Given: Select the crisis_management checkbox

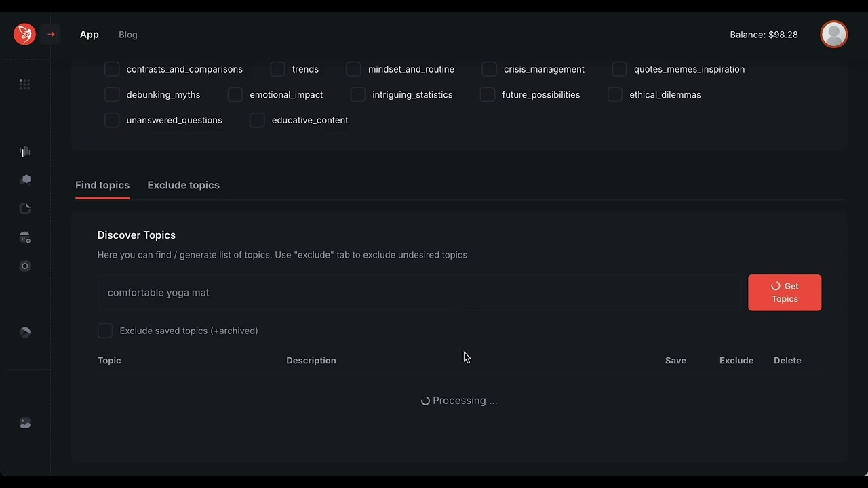Looking at the screenshot, I should pos(489,69).
